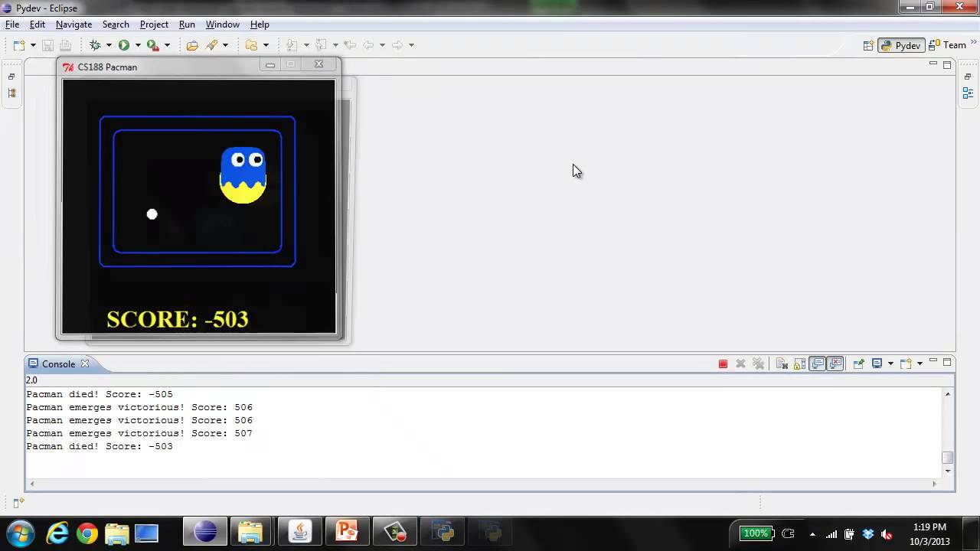This screenshot has width=980, height=551.
Task: Click the muted volume tray icon
Action: pyautogui.click(x=887, y=533)
